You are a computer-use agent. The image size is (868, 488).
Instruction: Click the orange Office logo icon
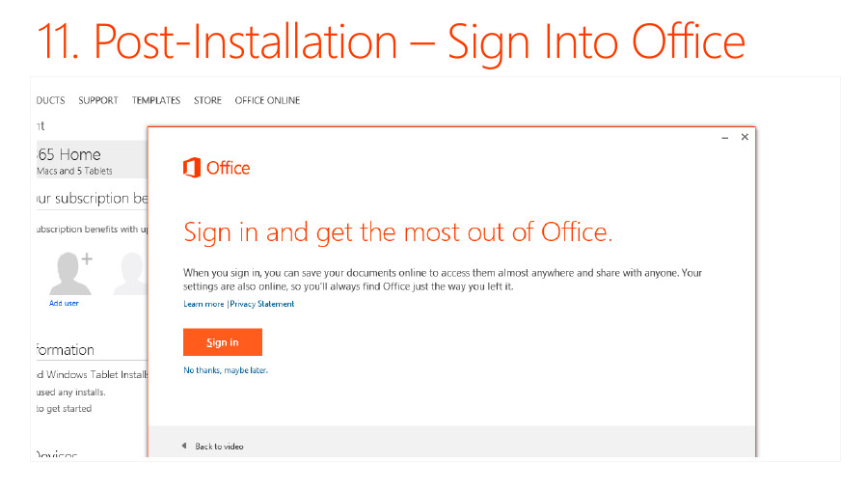(192, 168)
